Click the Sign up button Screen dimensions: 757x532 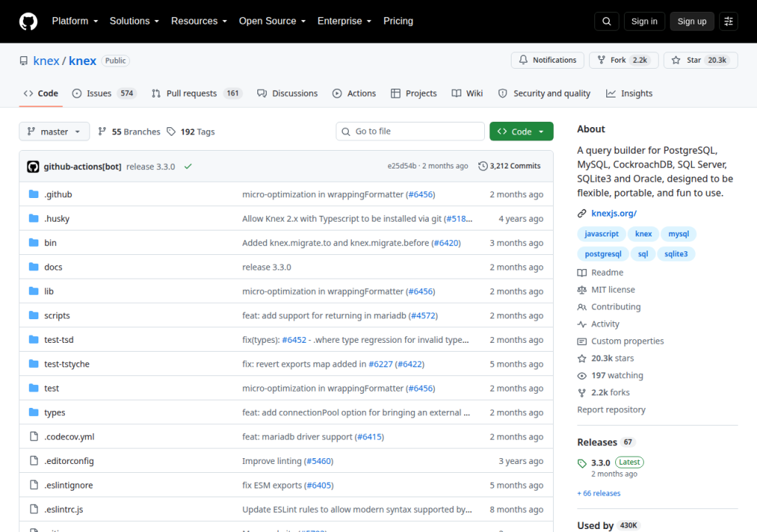(x=692, y=21)
